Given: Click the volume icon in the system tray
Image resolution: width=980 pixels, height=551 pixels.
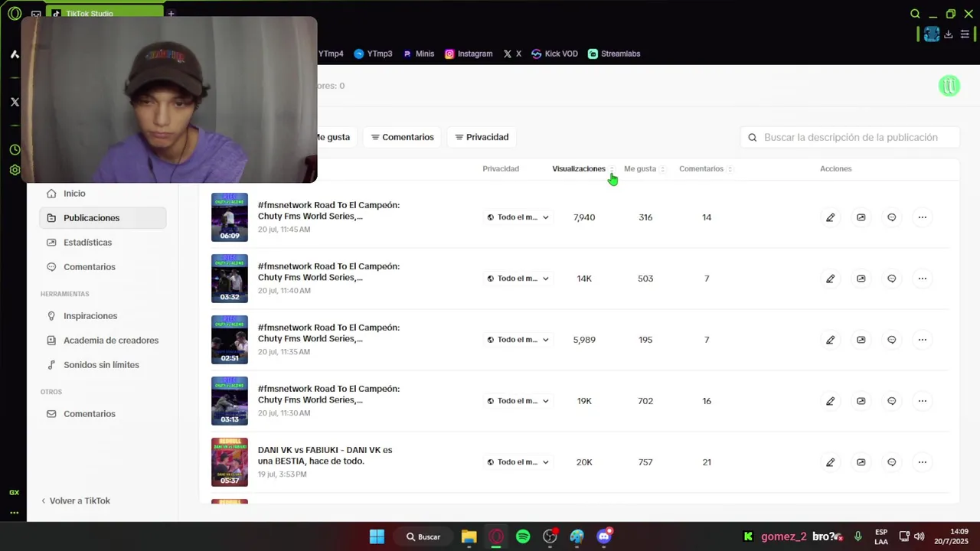Looking at the screenshot, I should coord(919,536).
